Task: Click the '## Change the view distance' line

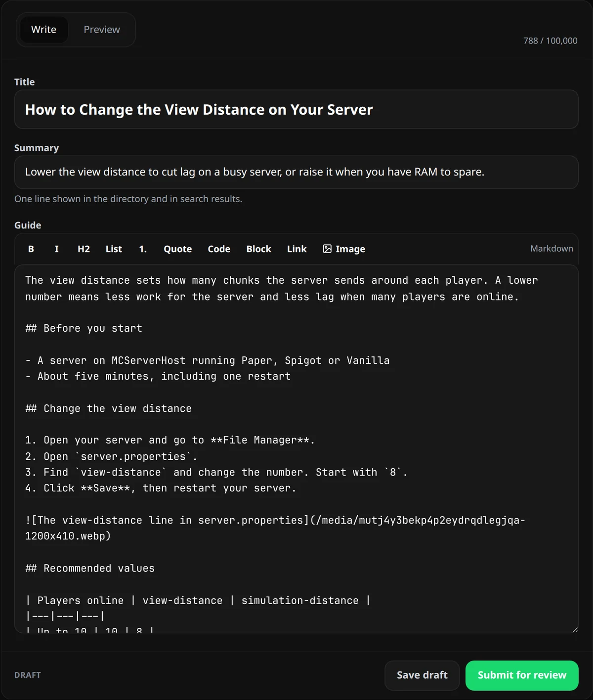Action: pyautogui.click(x=109, y=408)
